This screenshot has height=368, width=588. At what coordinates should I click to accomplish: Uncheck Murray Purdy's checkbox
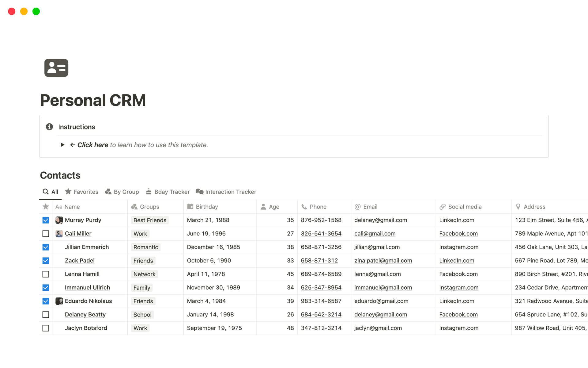(45, 220)
